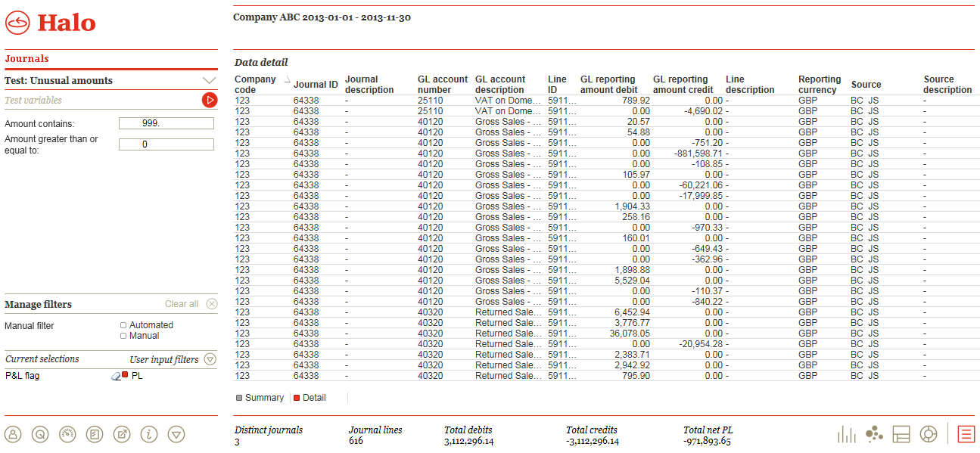Viewport: 980px width, 453px height.
Task: Sort by the Journal ID column header
Action: [316, 85]
